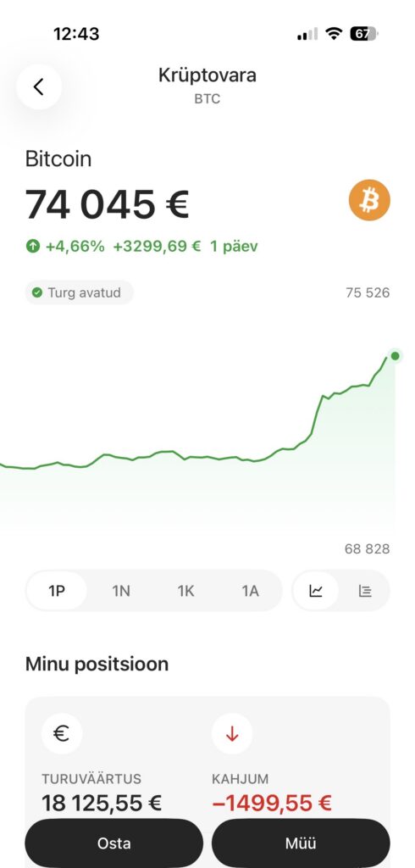Tap the Osta buy button

[x=114, y=843]
